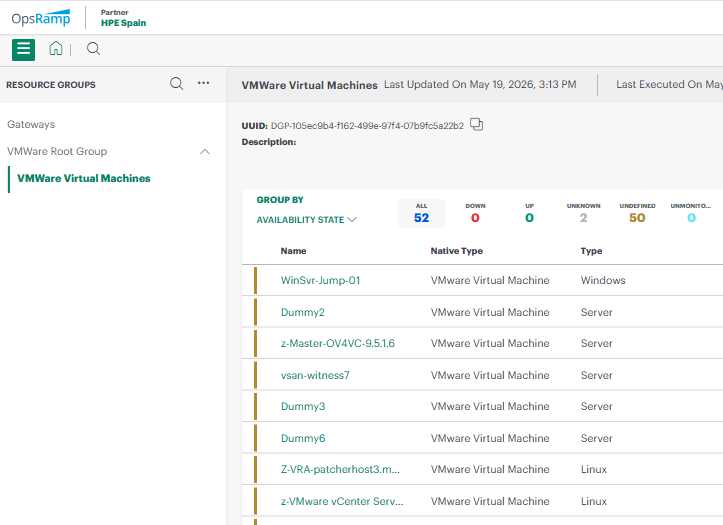This screenshot has width=723, height=525.
Task: Click the OpsRamp logo
Action: (x=41, y=18)
